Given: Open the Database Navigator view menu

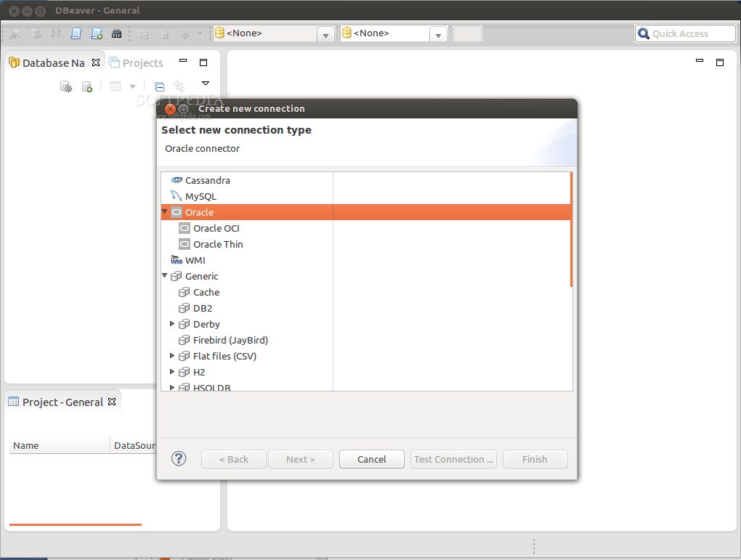Looking at the screenshot, I should click(206, 82).
